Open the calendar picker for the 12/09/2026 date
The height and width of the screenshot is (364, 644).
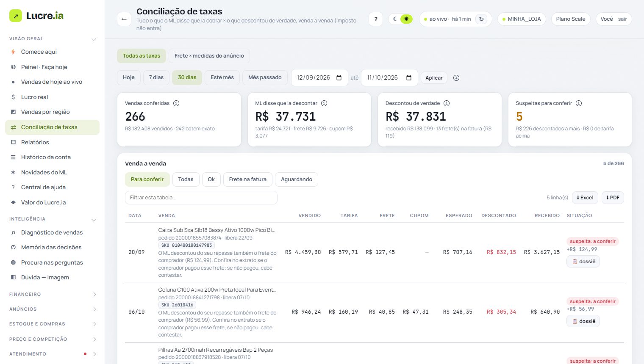339,78
